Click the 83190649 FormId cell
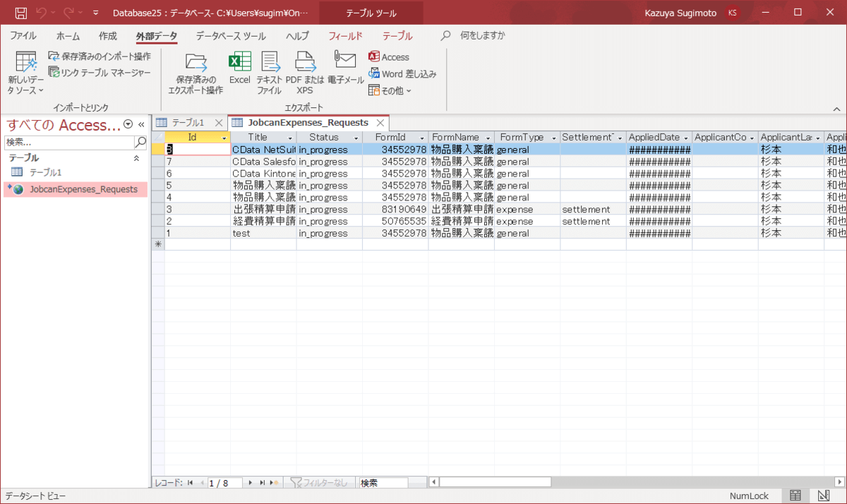This screenshot has width=847, height=504. [395, 209]
